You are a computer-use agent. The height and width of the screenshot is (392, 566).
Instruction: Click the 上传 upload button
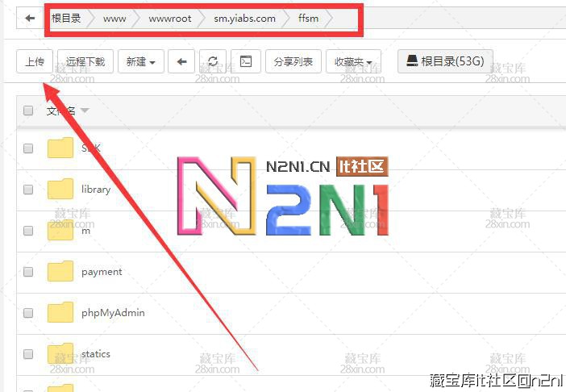[35, 61]
